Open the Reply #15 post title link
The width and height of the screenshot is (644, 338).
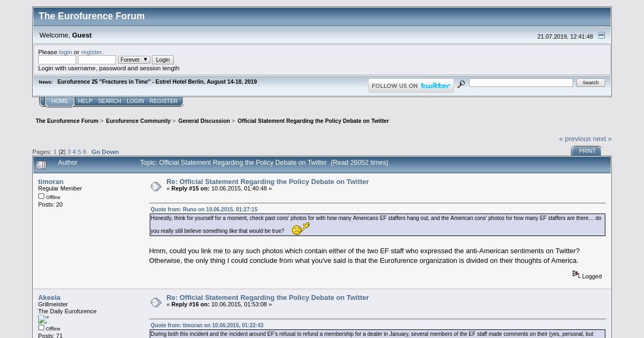click(267, 182)
